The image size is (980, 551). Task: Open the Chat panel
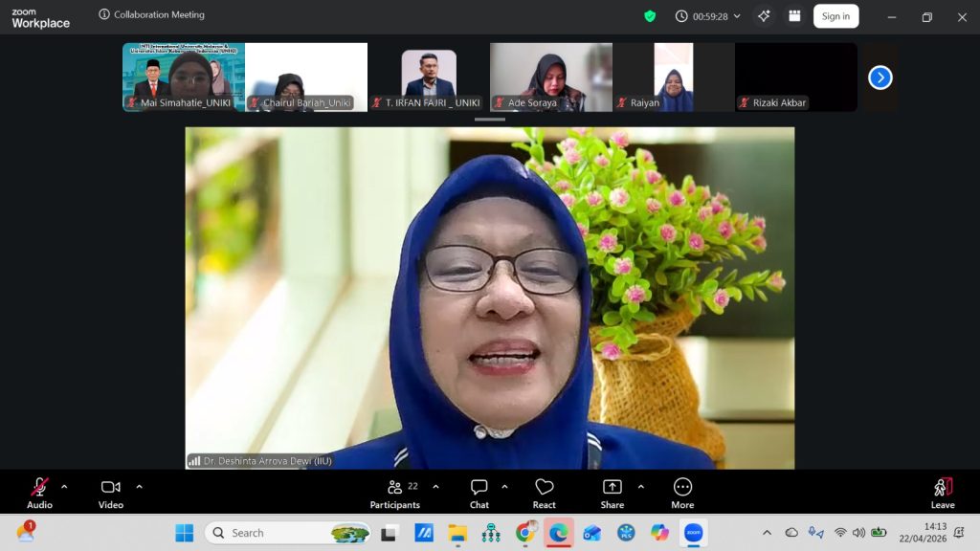(x=479, y=493)
